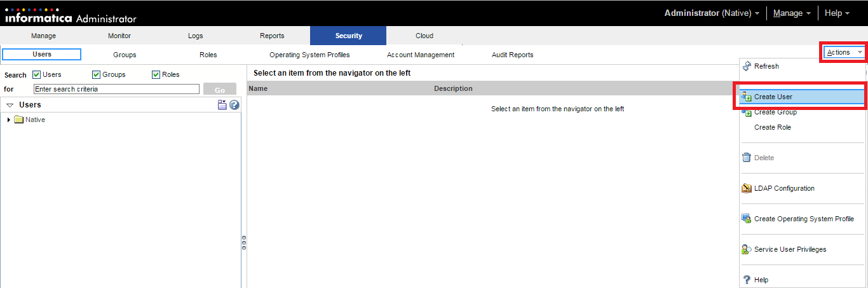Click the navigator view options icon beside help
The image size is (868, 288).
coord(222,105)
